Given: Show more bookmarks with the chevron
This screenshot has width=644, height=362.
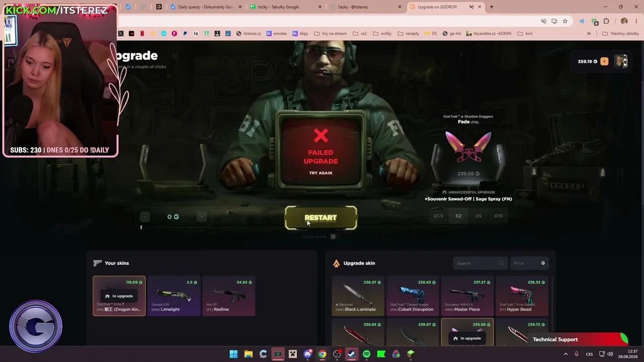Looking at the screenshot, I should click(x=589, y=34).
